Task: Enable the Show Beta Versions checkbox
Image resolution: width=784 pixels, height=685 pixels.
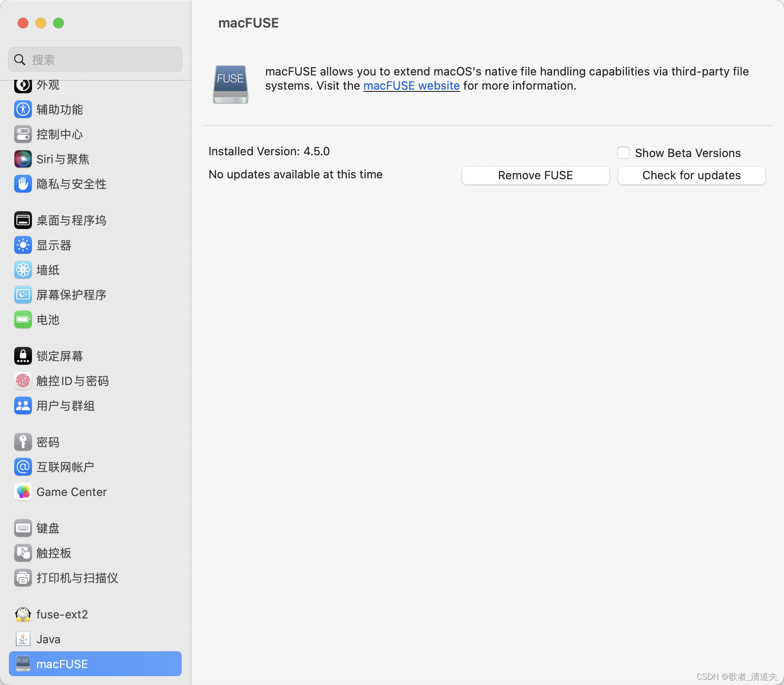Action: 623,153
